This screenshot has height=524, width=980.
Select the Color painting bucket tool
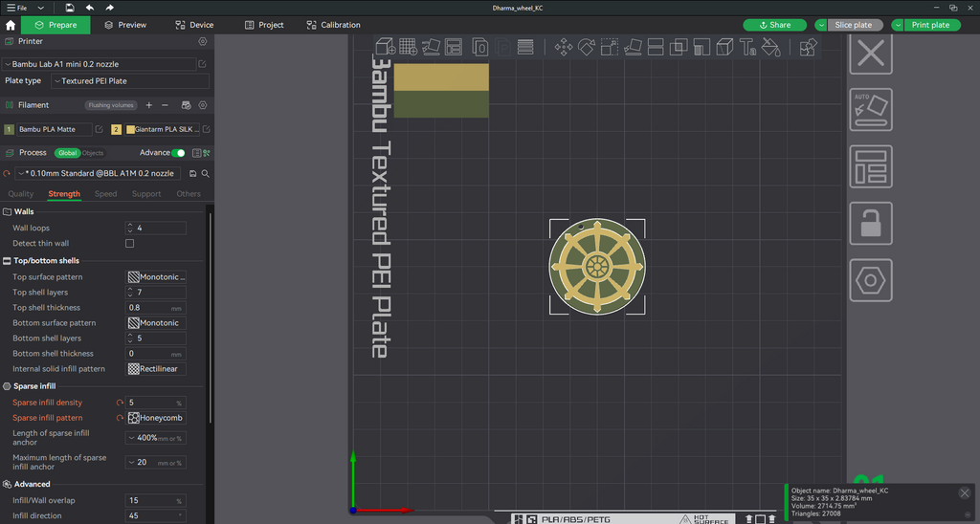point(770,47)
